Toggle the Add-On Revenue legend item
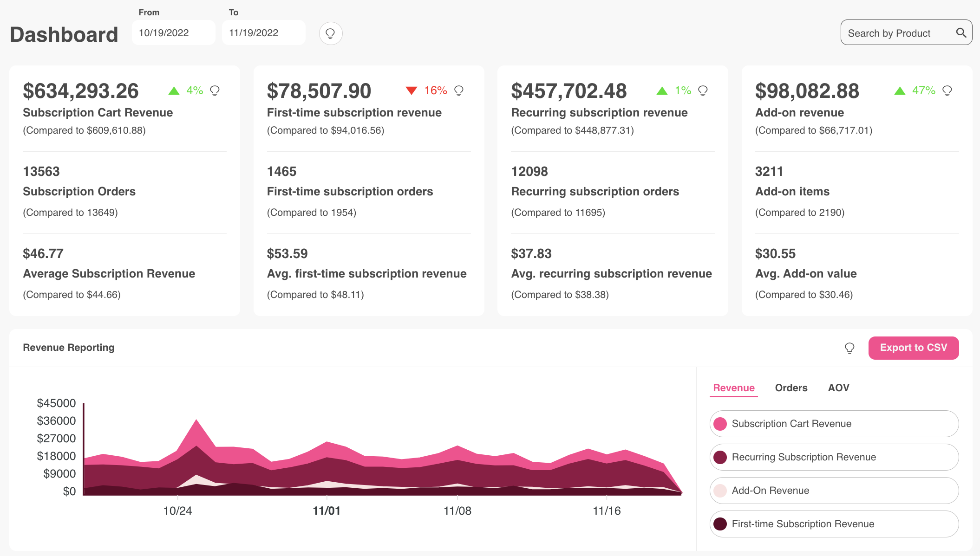The width and height of the screenshot is (980, 556). click(833, 490)
